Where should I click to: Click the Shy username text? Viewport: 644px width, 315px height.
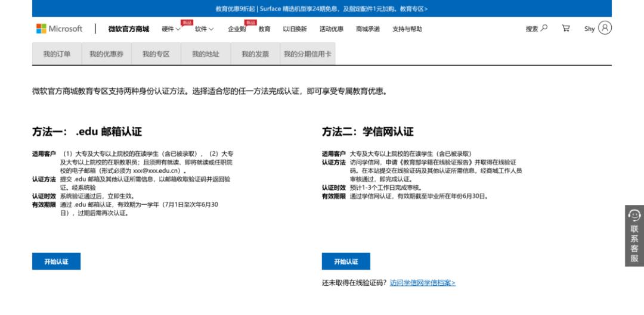pyautogui.click(x=589, y=29)
